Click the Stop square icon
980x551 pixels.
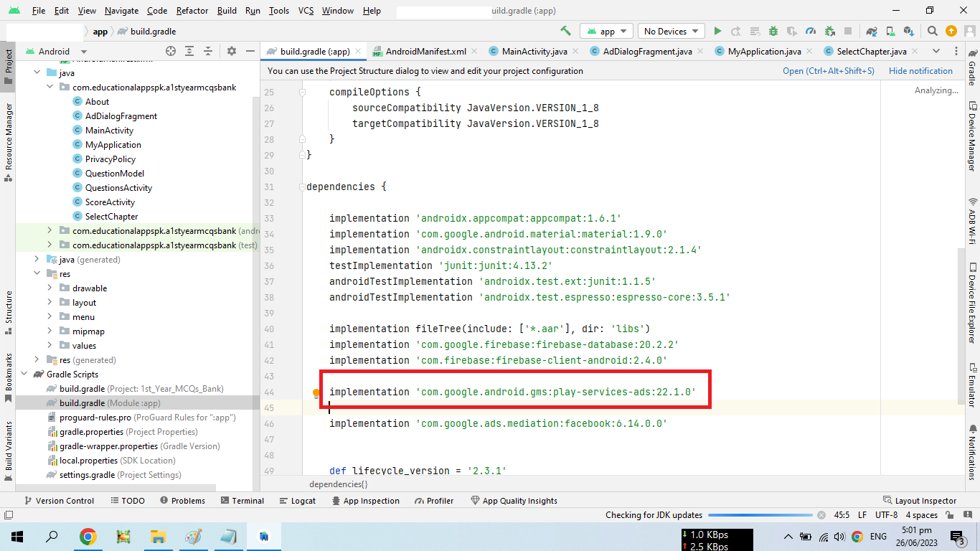(848, 31)
